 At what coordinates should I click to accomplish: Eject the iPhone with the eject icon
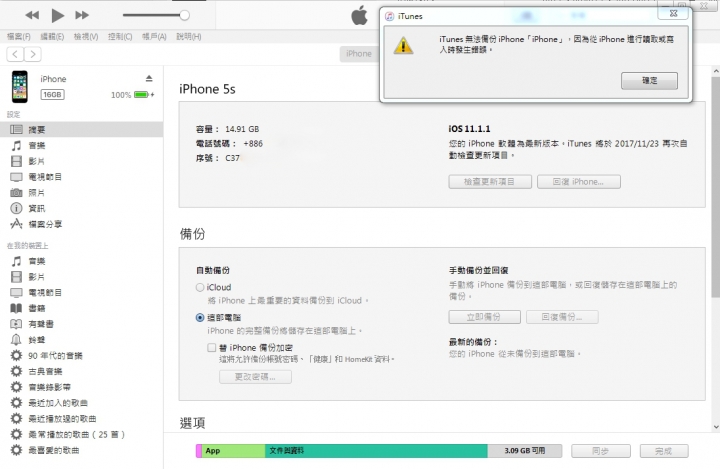[x=149, y=79]
